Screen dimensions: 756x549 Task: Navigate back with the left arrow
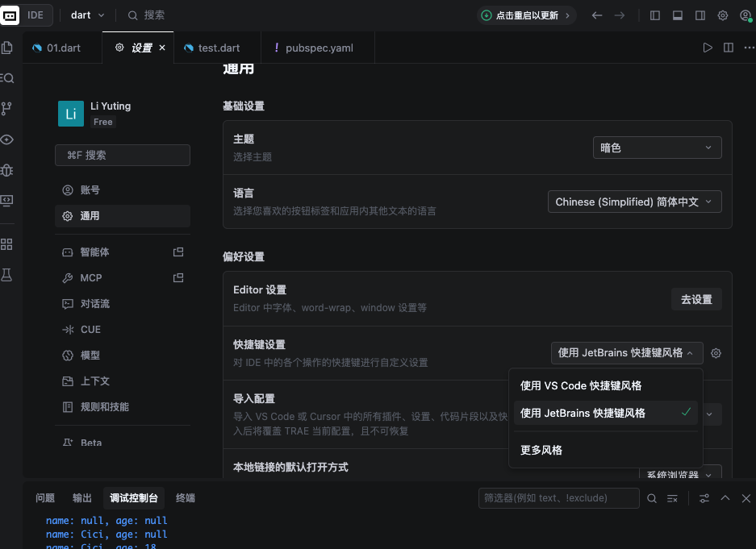[x=597, y=15]
